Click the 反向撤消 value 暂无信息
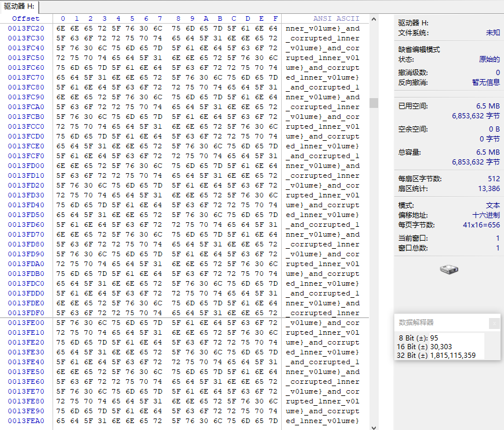This screenshot has width=504, height=430. click(486, 83)
